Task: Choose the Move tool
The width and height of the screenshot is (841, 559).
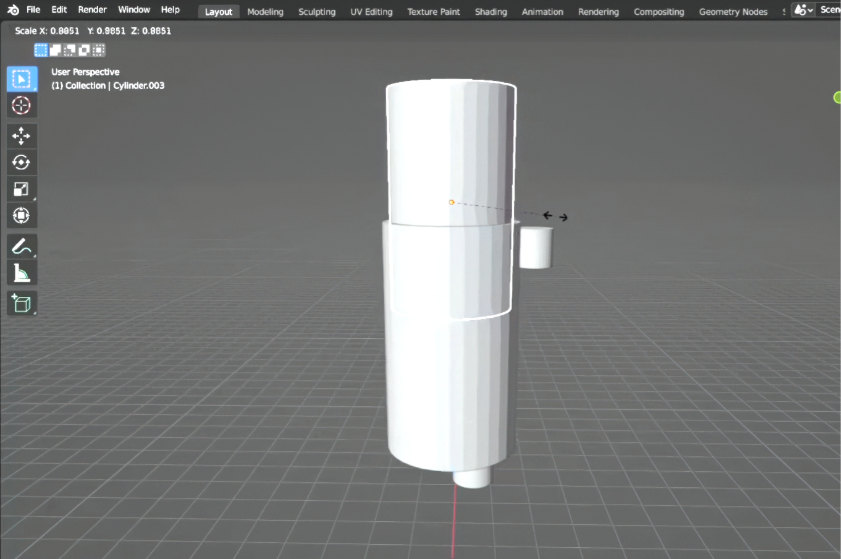Action: (21, 136)
